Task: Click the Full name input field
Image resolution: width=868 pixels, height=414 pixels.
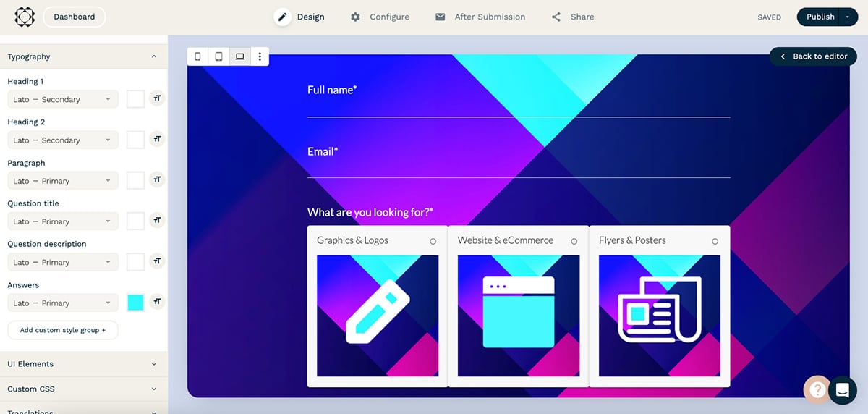Action: [x=519, y=109]
